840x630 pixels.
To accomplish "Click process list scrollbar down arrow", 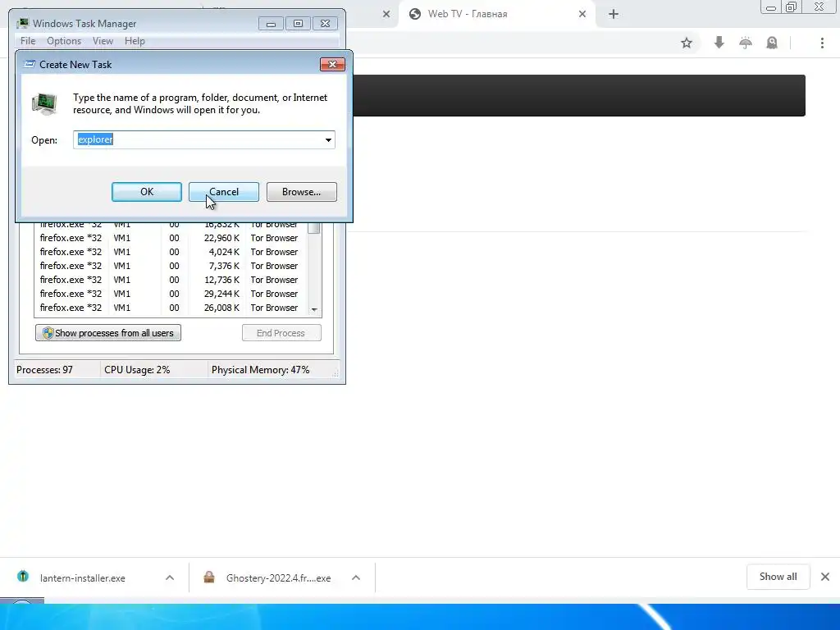I will pos(314,309).
